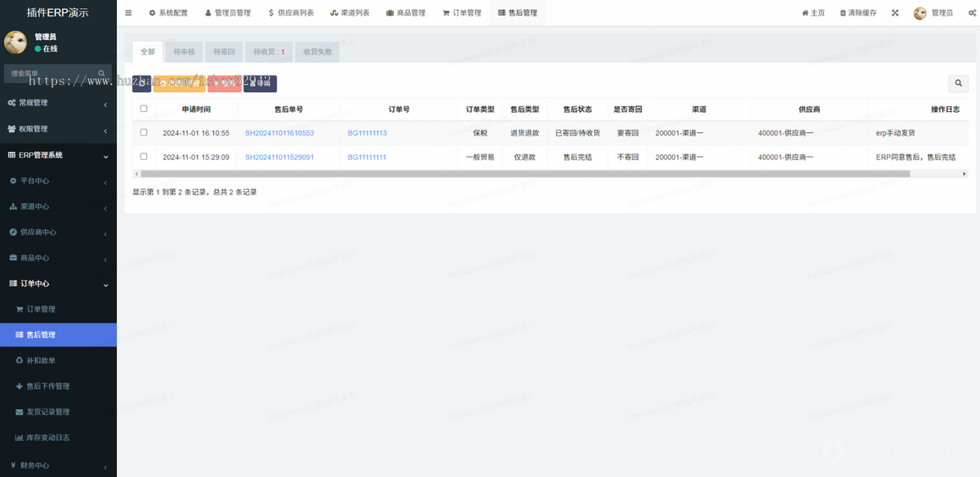Click the icon beside 渠道列表 tab
Image resolution: width=980 pixels, height=477 pixels.
coord(334,13)
